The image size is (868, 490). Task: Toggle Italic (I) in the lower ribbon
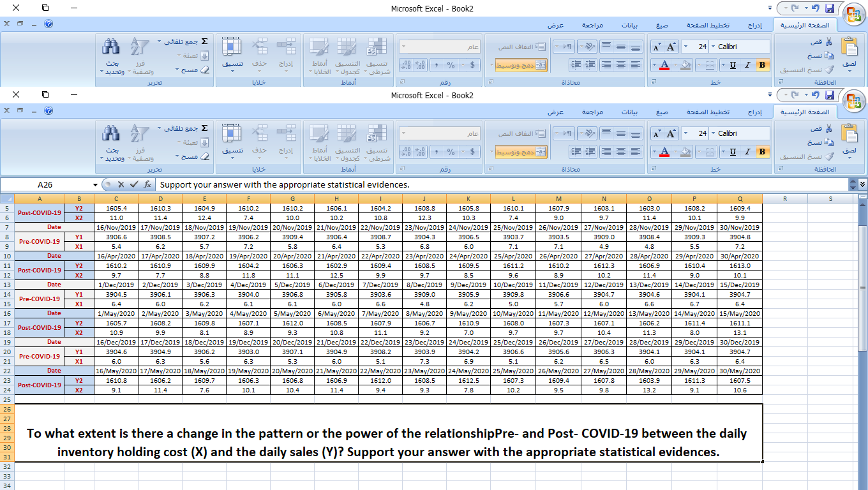747,152
